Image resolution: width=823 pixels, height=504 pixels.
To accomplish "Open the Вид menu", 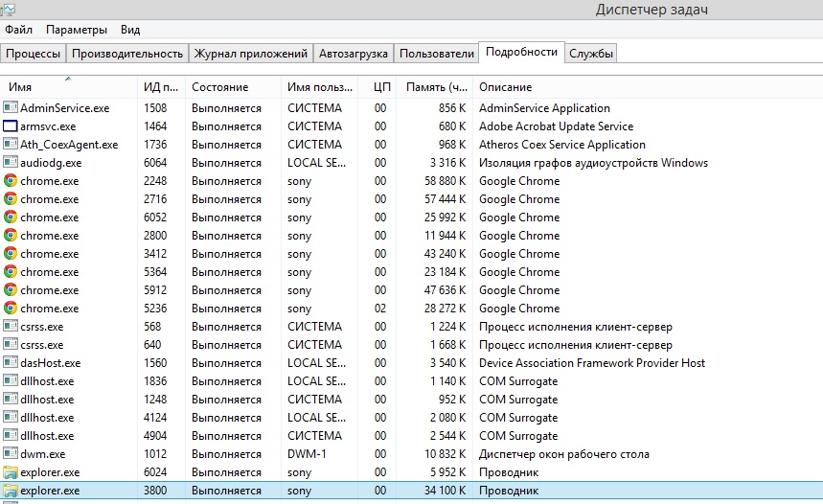I will point(130,30).
